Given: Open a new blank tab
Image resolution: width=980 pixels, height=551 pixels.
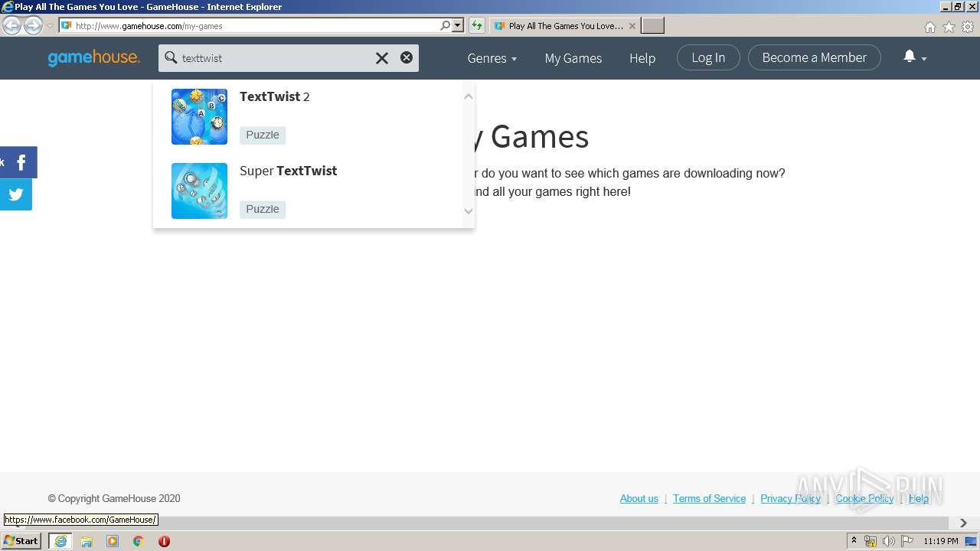Looking at the screenshot, I should [x=652, y=26].
